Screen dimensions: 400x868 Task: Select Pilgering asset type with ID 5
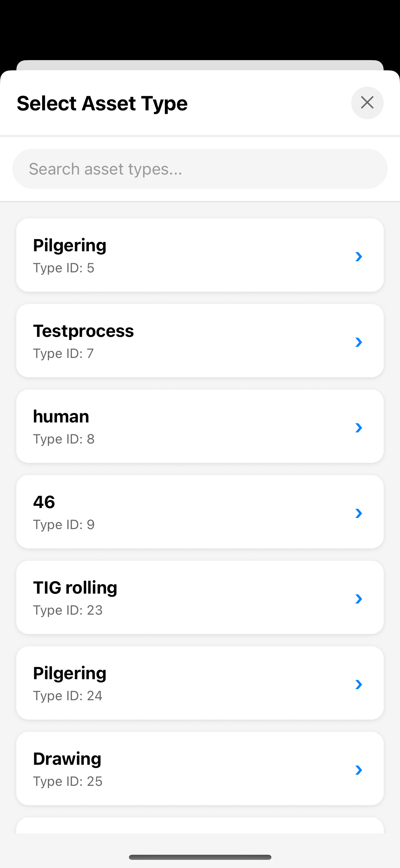[170, 255]
